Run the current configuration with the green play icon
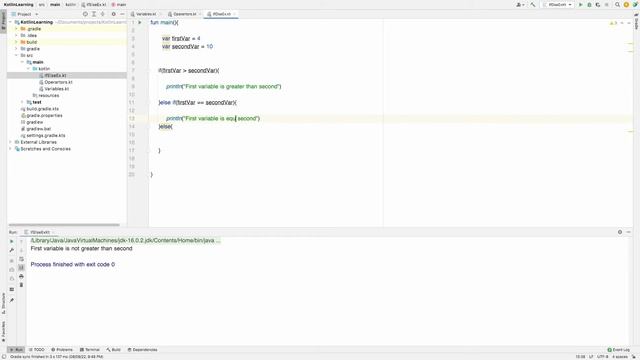Screen dimensions: 640x360 pos(580,4)
